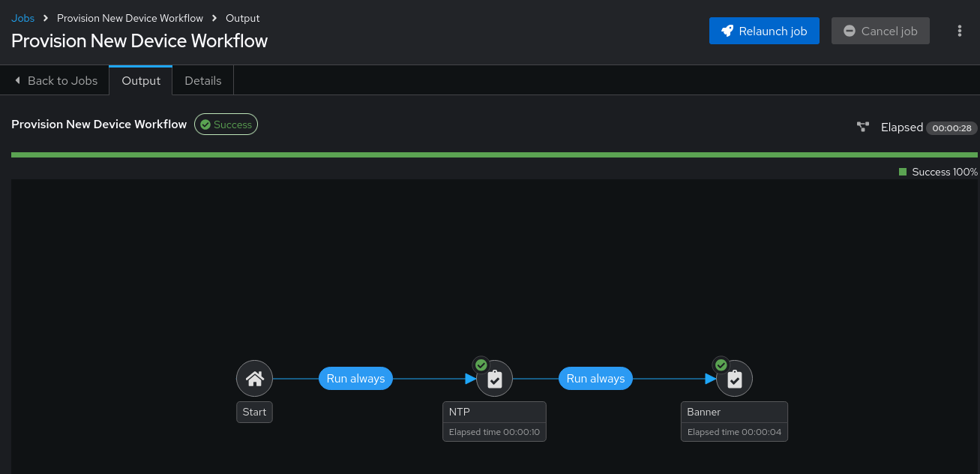Click the Cancel job button
This screenshot has height=474, width=980.
point(880,31)
